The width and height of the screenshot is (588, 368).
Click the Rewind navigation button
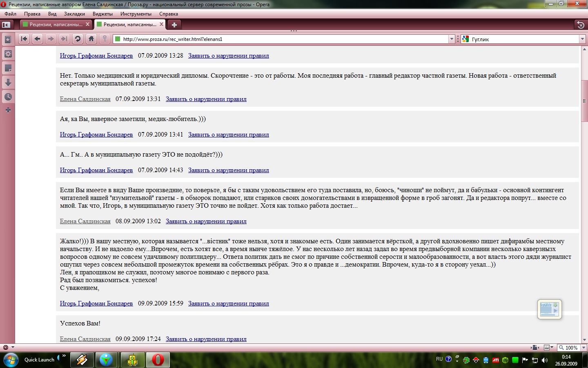point(24,39)
